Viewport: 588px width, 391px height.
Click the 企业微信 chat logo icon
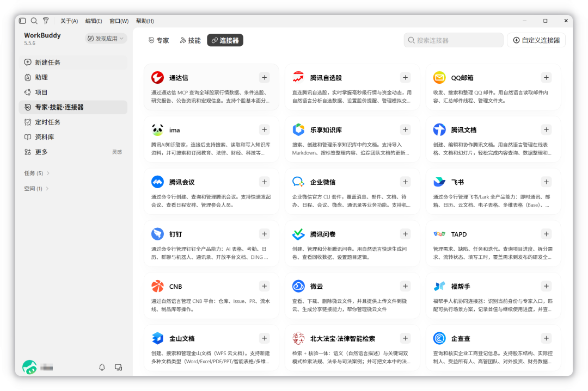[x=298, y=182]
